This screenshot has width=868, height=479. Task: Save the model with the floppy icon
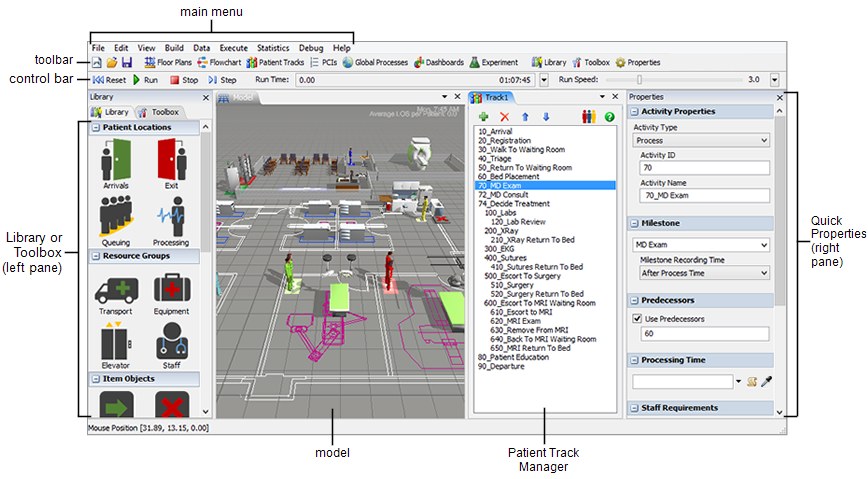(x=127, y=63)
